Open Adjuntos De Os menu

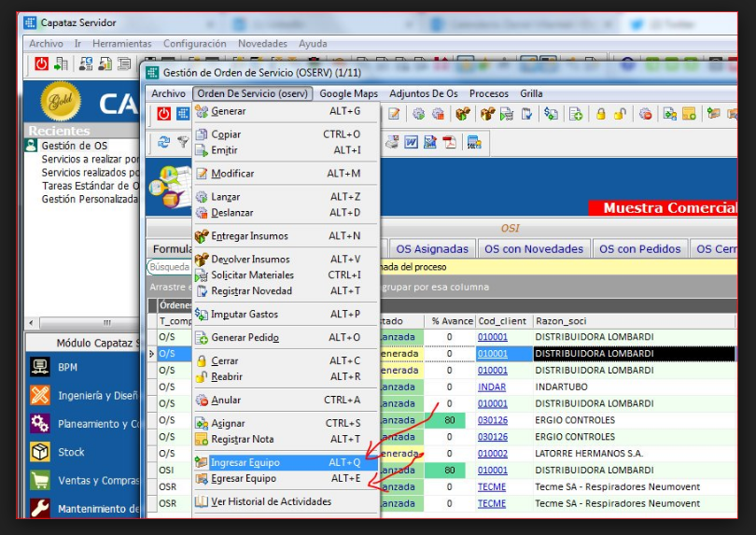[x=424, y=93]
